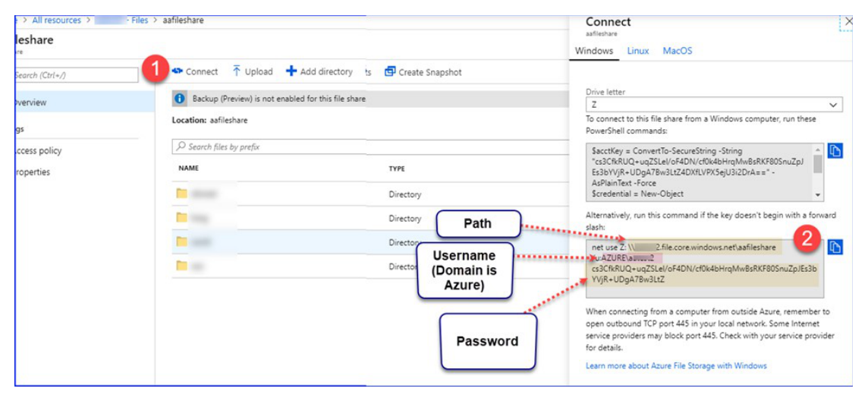
Task: Open All resources breadcrumb link
Action: pyautogui.click(x=56, y=21)
